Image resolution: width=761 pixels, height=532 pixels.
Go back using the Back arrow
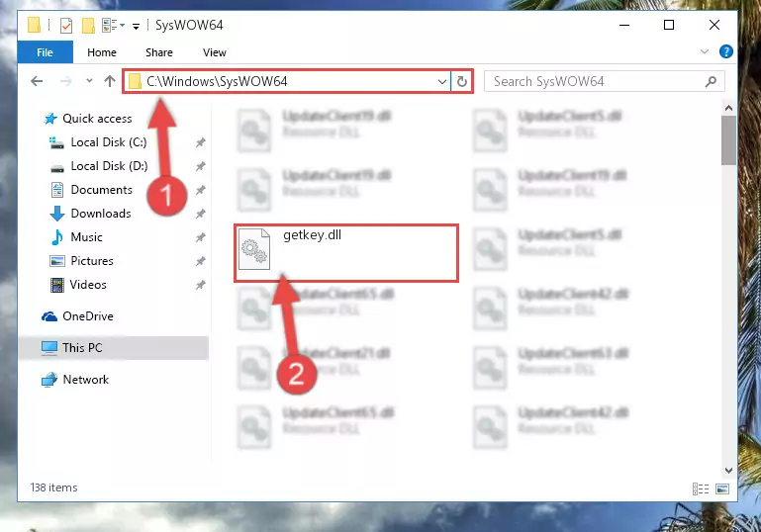click(x=37, y=81)
